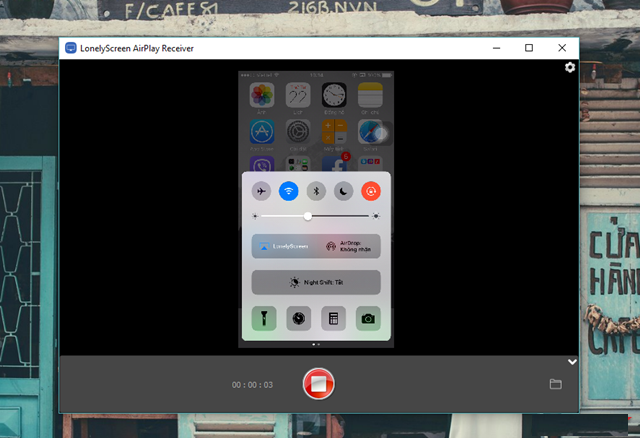Tap the LonelyScreen AirPlay button
Image resolution: width=640 pixels, height=438 pixels.
pyautogui.click(x=284, y=246)
